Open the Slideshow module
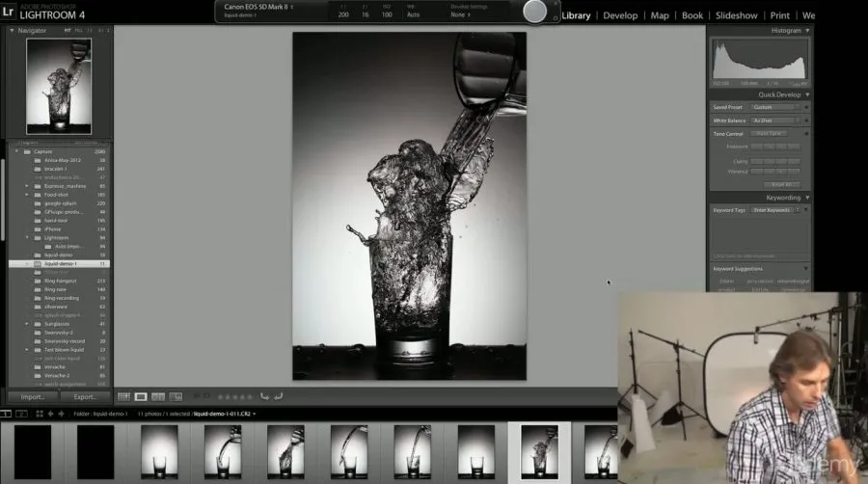This screenshot has width=868, height=484. click(x=735, y=15)
